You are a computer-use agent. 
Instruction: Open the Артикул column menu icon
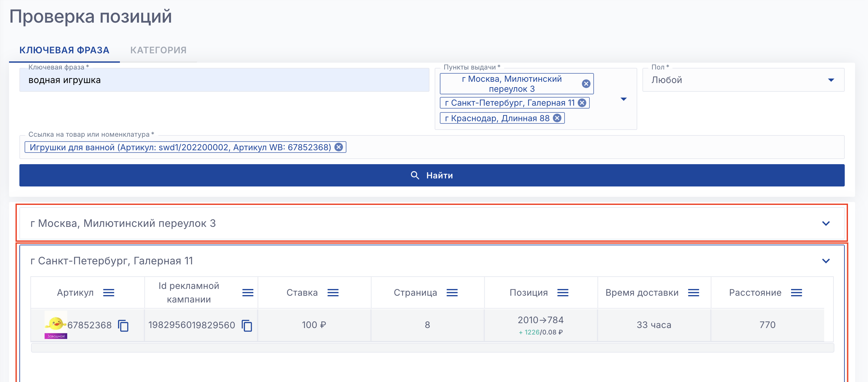(x=109, y=292)
